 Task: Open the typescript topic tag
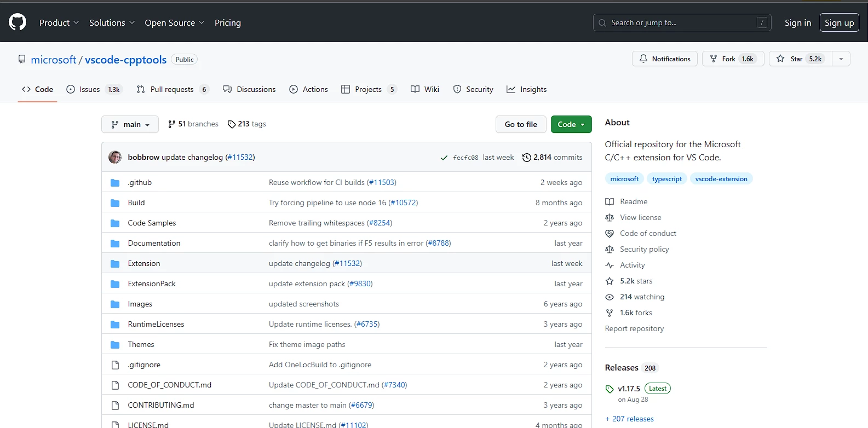(x=666, y=179)
